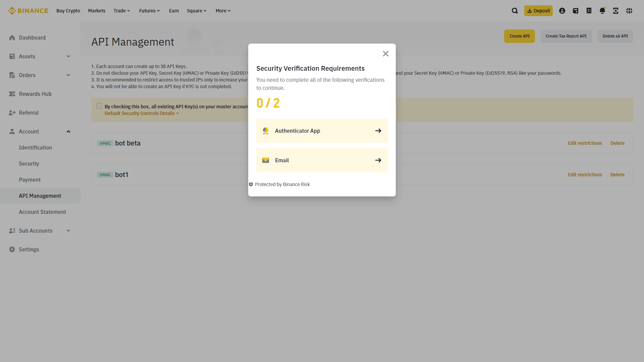Go to Payment page in sidebar
This screenshot has width=644, height=362.
[30, 180]
